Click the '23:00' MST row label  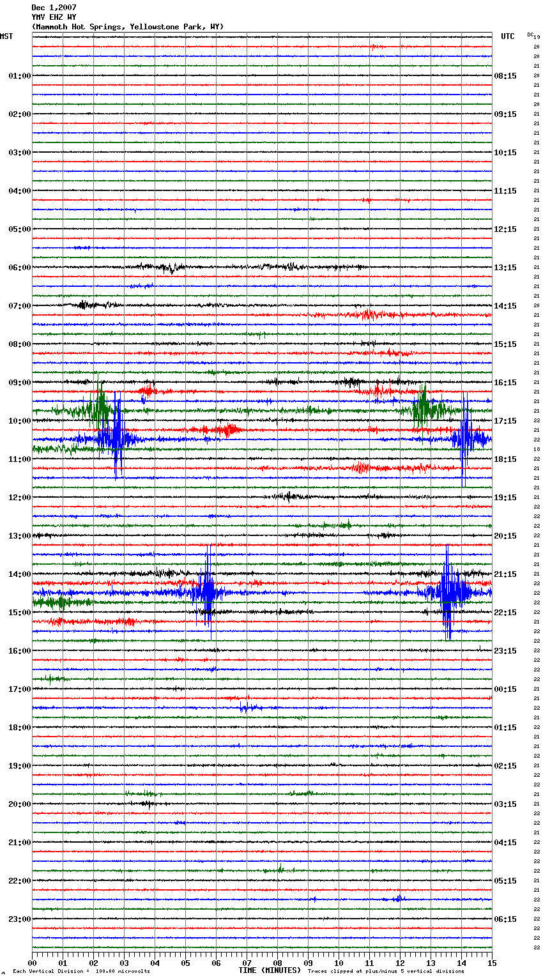click(x=20, y=919)
